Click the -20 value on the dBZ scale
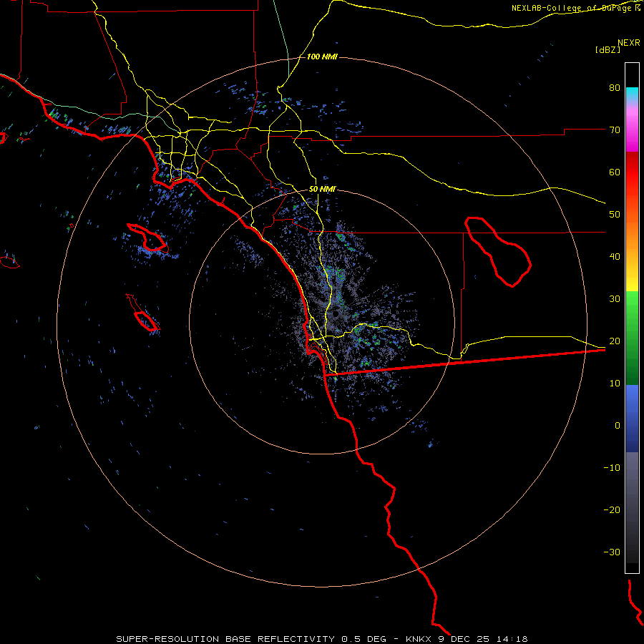 [x=612, y=510]
